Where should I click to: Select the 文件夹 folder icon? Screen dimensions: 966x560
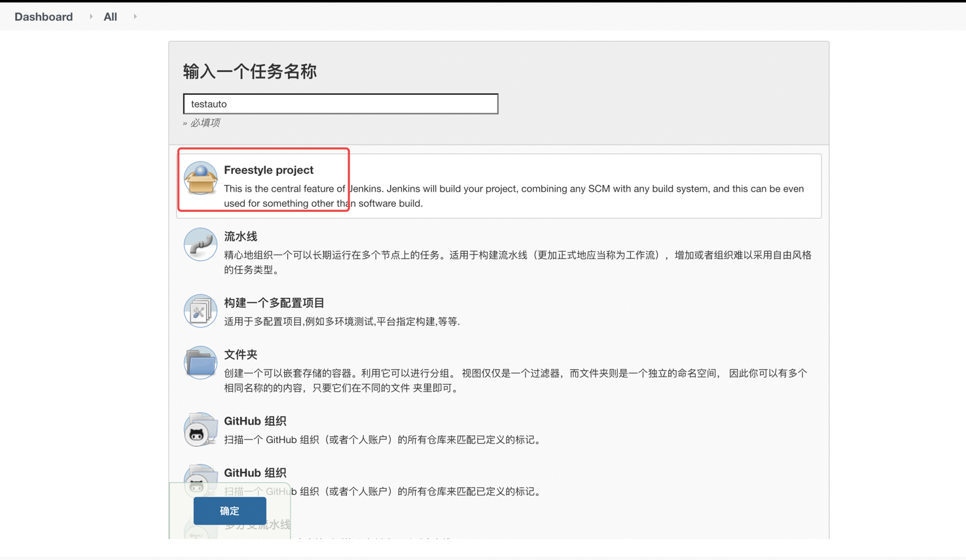[200, 363]
